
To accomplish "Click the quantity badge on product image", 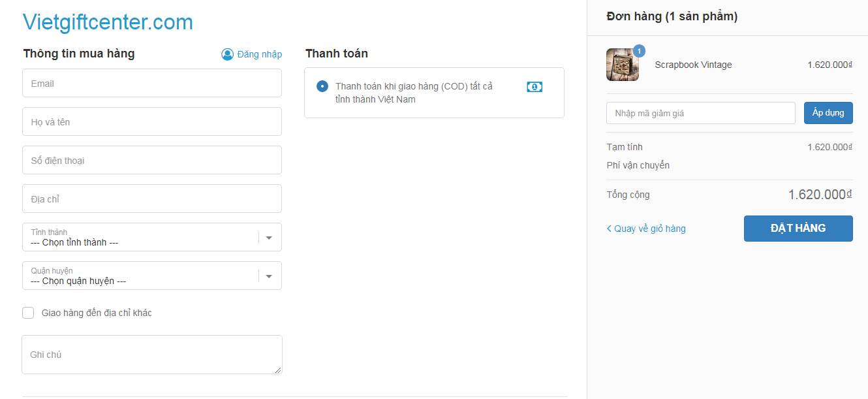I will 639,51.
